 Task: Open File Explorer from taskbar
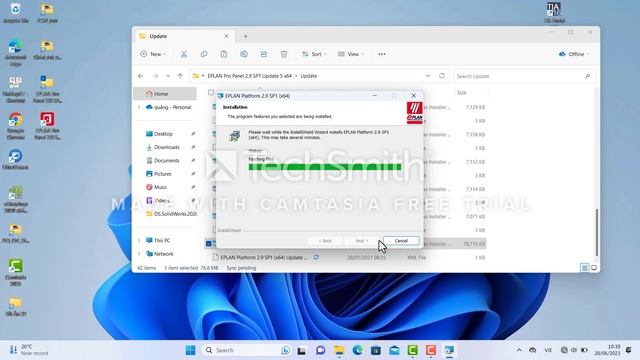339,350
